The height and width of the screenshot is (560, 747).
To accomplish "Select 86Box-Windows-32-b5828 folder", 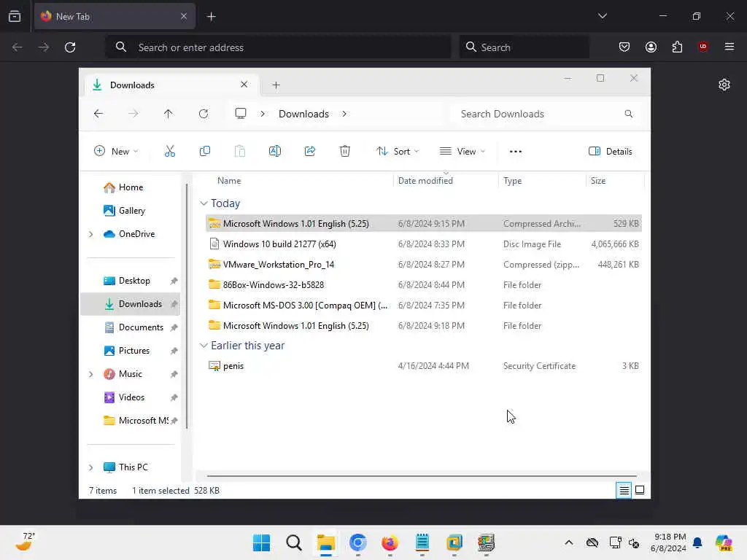I will 424,285.
